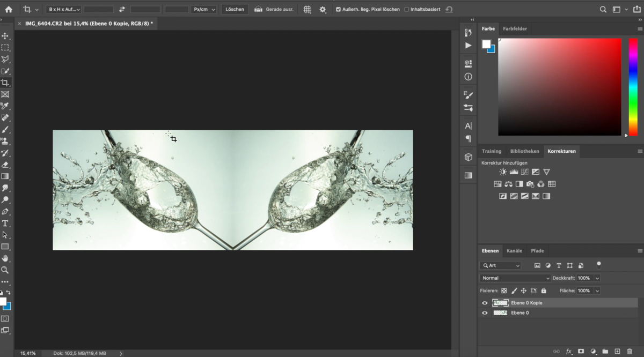Open the Actions panel play icon

click(x=468, y=45)
